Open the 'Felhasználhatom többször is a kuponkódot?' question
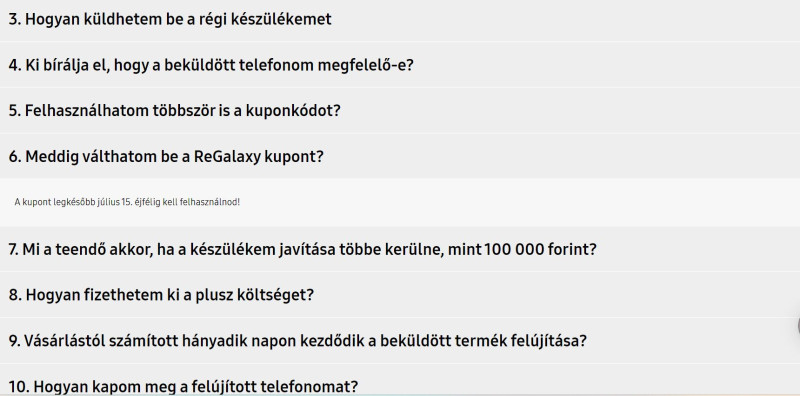This screenshot has width=800, height=396. (x=400, y=110)
